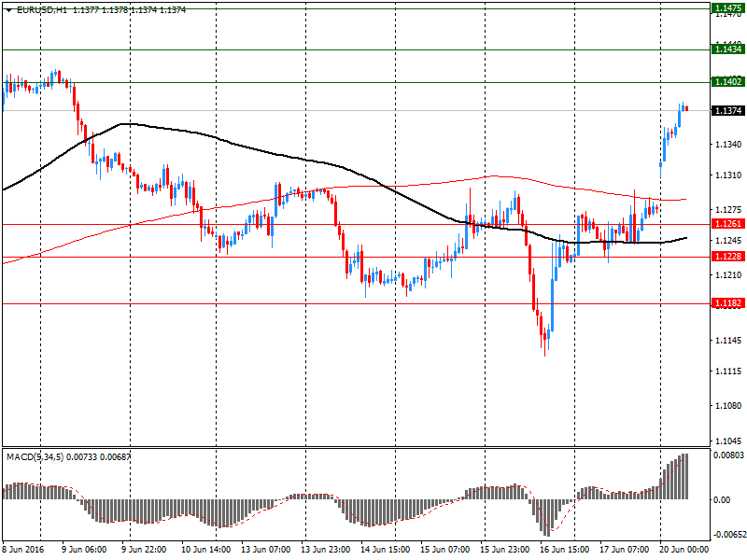Click the 16 Jun 15:00 time label
Image resolution: width=747 pixels, height=560 pixels.
coord(565,550)
